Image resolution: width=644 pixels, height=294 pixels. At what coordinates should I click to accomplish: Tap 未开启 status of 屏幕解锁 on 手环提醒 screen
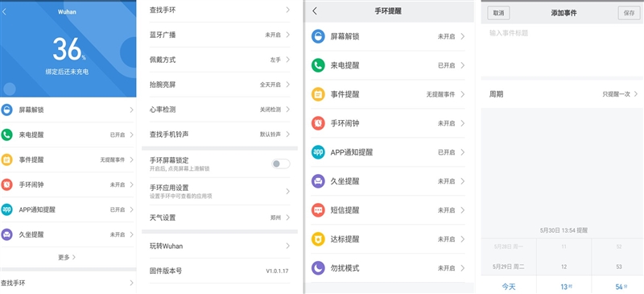tap(447, 36)
